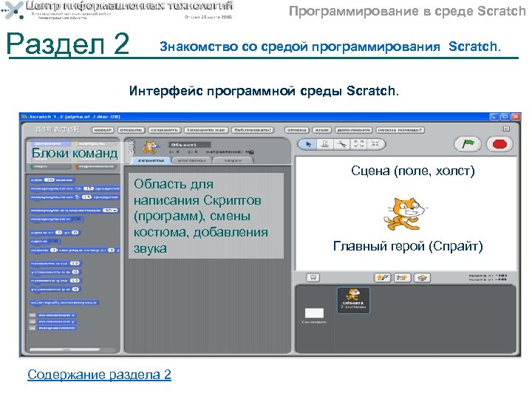Image resolution: width=532 pixels, height=399 pixels.
Task: Check the 'направление' reporter checkbox
Action: [x=33, y=328]
